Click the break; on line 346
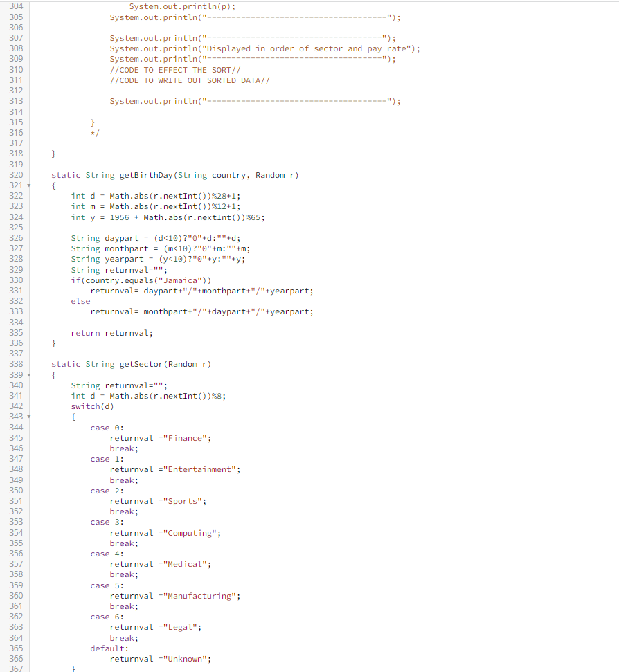 [x=124, y=448]
